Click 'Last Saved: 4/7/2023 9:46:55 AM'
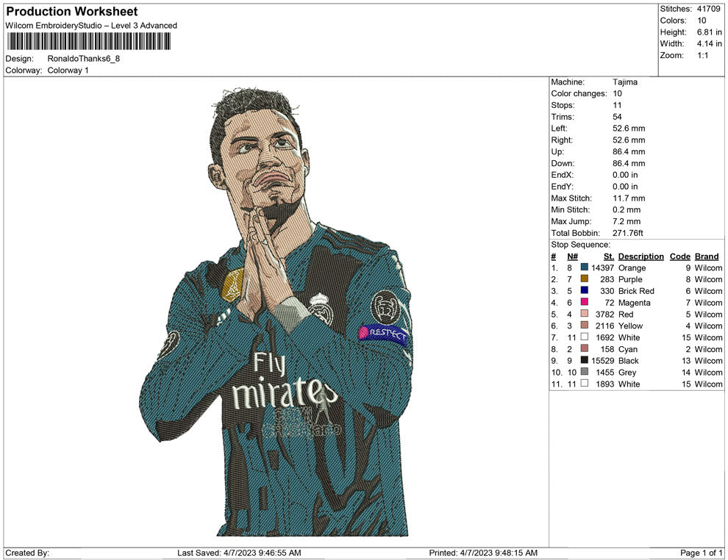Screen dimensions: 728x560 coord(239,553)
